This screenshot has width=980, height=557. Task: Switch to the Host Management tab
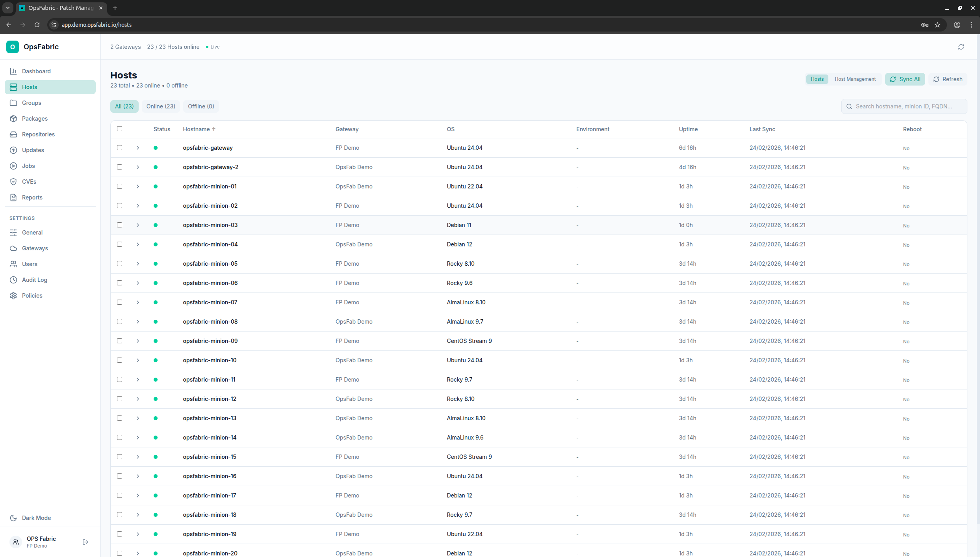pos(855,79)
